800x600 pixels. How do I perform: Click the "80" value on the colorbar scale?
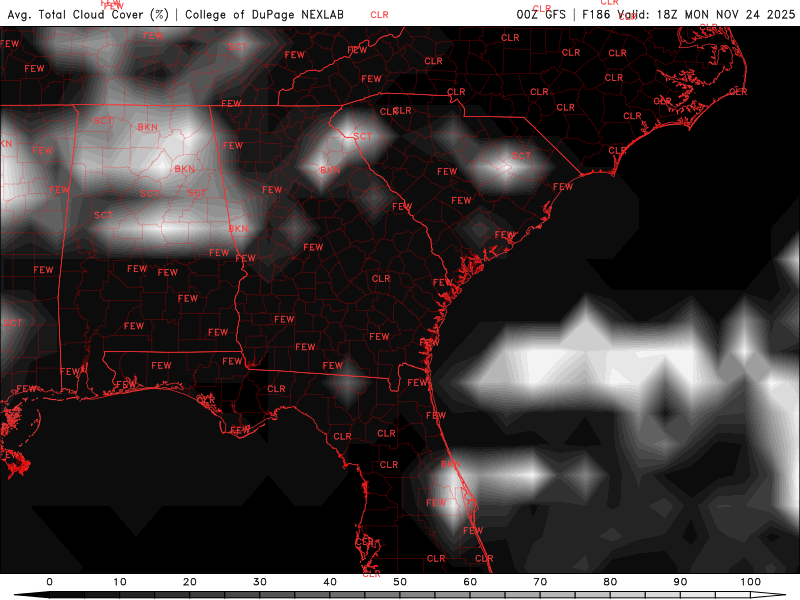[x=610, y=582]
